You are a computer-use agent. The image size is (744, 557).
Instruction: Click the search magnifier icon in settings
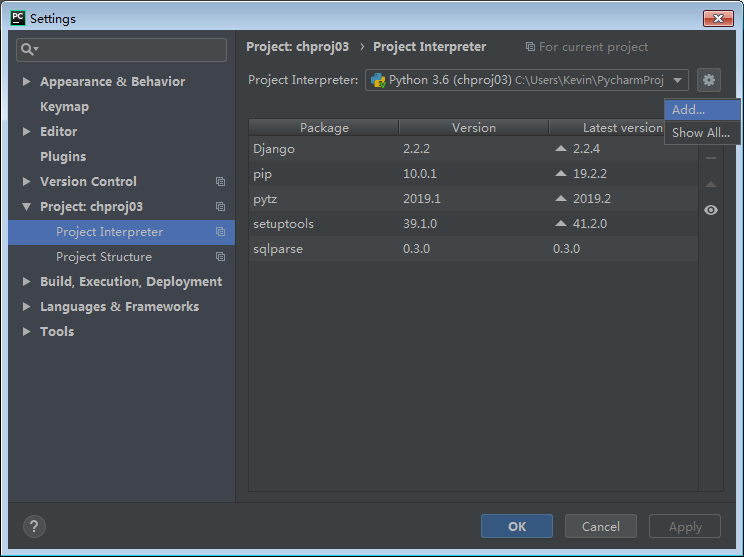29,49
